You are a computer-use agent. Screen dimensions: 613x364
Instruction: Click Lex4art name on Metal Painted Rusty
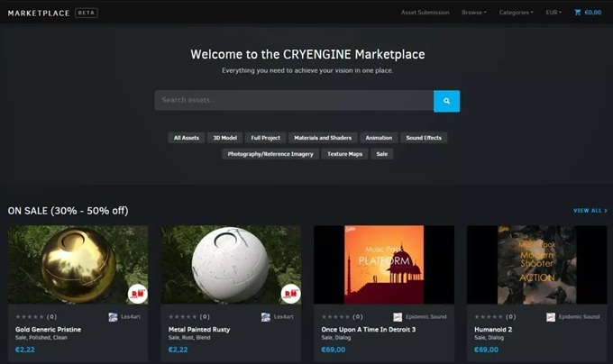coord(283,317)
